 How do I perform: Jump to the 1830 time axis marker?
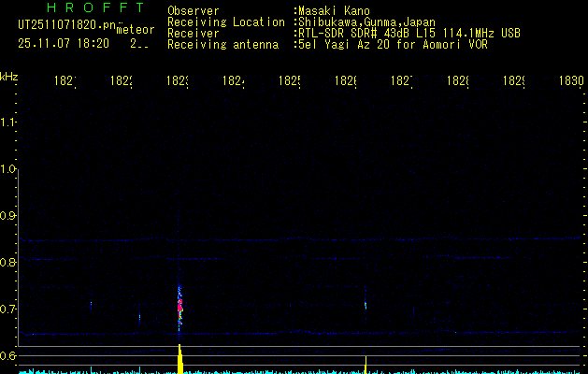pyautogui.click(x=570, y=81)
